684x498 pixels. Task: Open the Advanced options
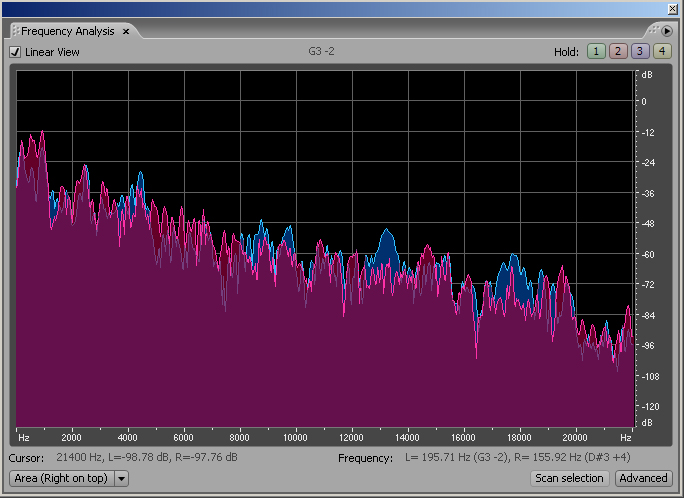[x=643, y=478]
